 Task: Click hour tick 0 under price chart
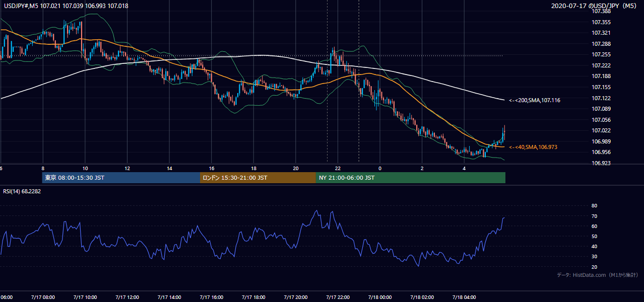(380, 168)
